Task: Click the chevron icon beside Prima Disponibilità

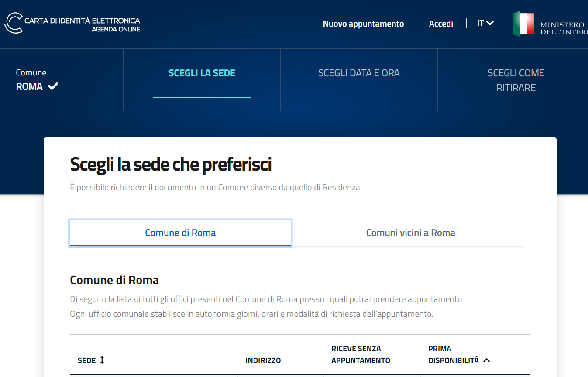Action: click(x=487, y=360)
